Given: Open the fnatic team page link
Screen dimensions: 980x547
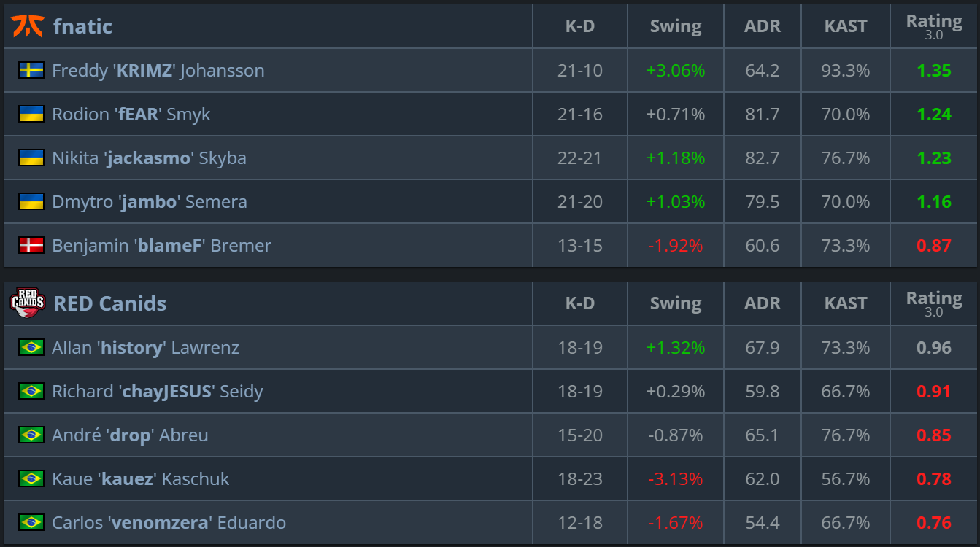Looking at the screenshot, I should [x=82, y=26].
